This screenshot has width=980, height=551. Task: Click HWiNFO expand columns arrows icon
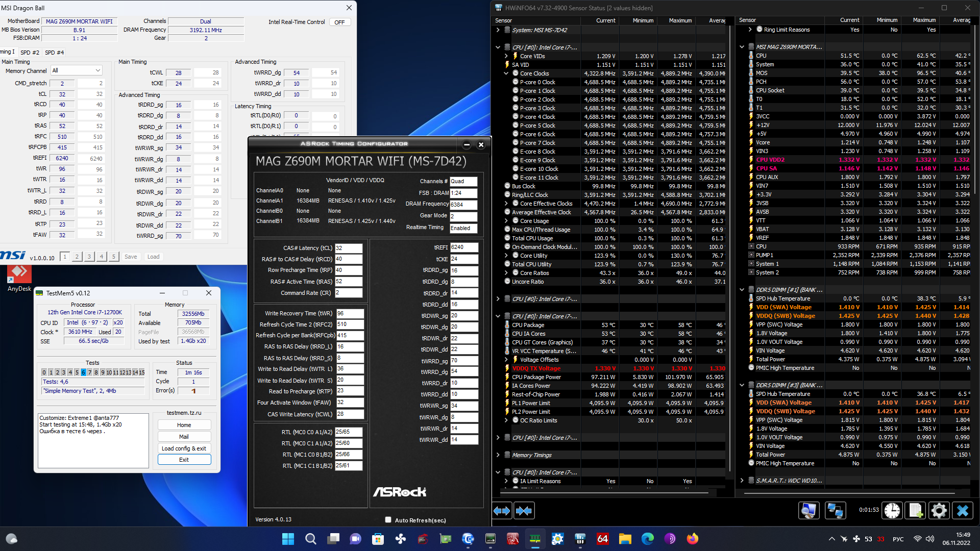point(502,511)
